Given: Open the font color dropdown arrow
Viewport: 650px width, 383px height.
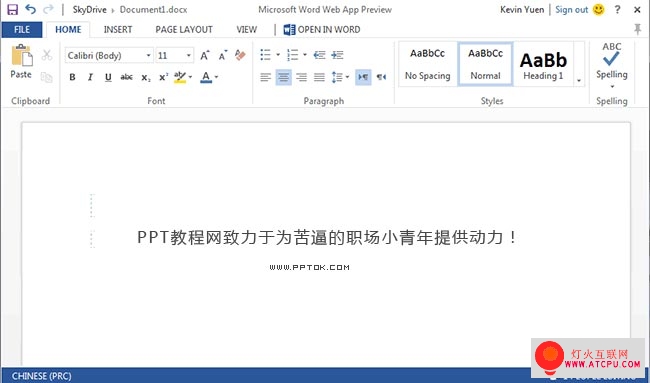Looking at the screenshot, I should coord(216,77).
